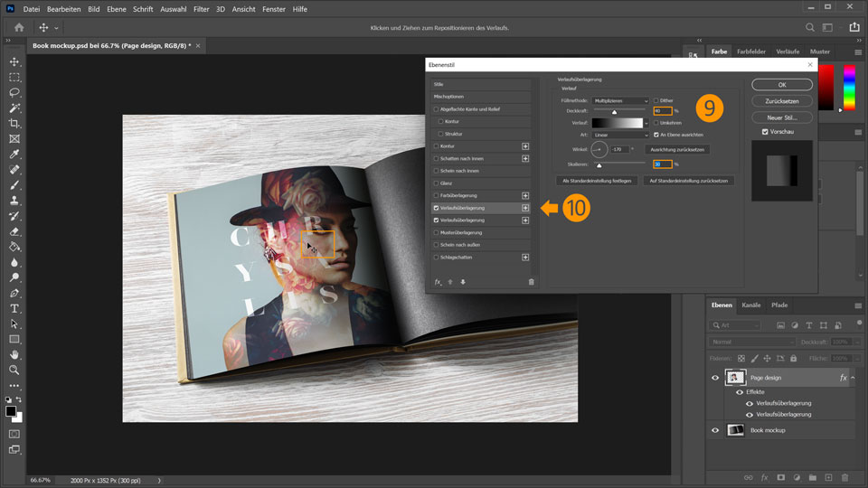Toggle Dither checkbox
The height and width of the screenshot is (488, 868).
pyautogui.click(x=656, y=100)
